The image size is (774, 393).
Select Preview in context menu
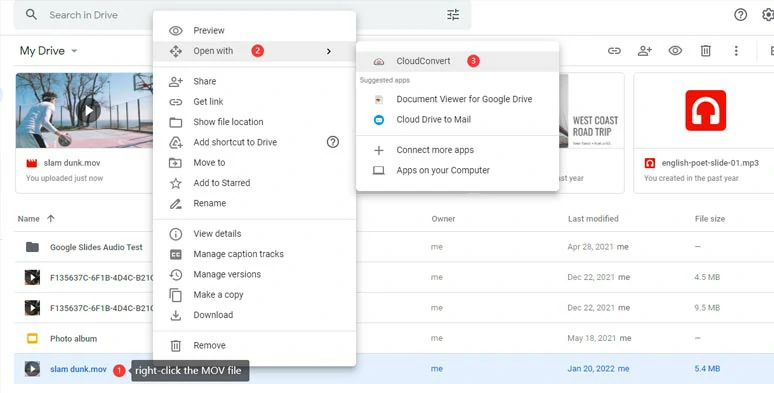click(x=254, y=31)
